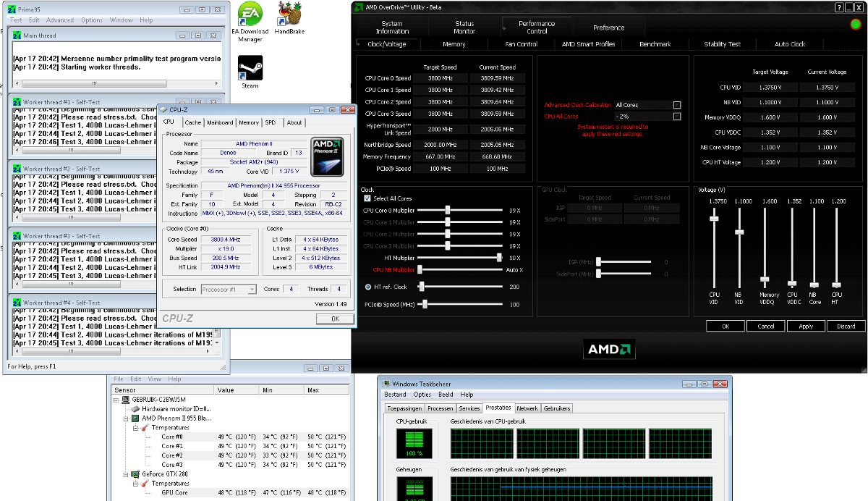Click the AMD Phenom II 955 processor icon
The height and width of the screenshot is (501, 868).
[135, 418]
